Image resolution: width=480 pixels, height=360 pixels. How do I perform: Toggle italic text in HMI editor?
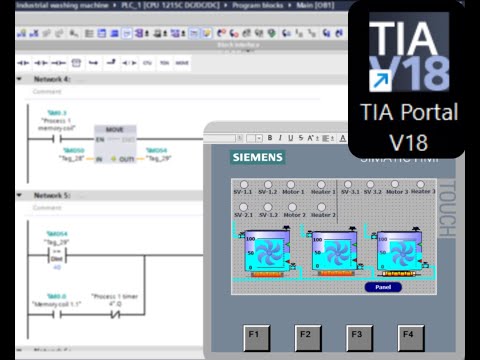[x=280, y=138]
